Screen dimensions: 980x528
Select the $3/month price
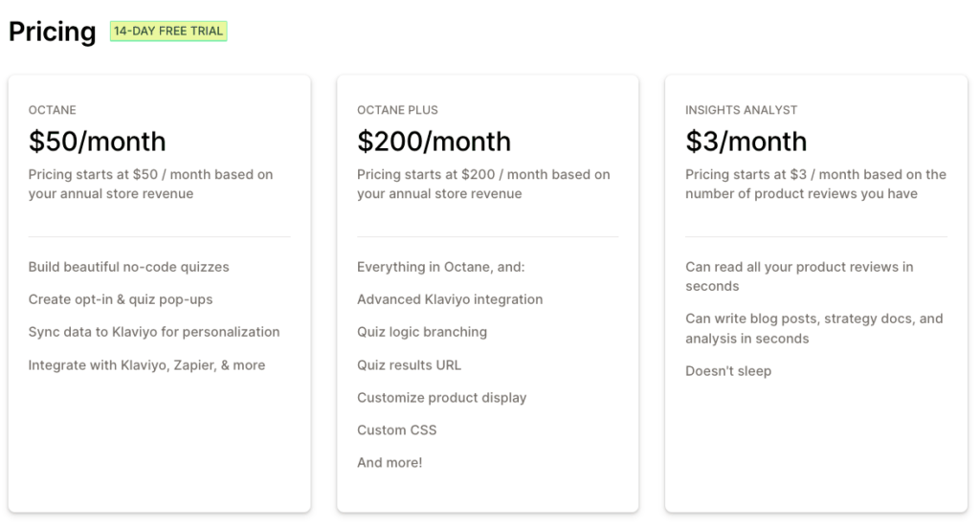[x=746, y=142]
